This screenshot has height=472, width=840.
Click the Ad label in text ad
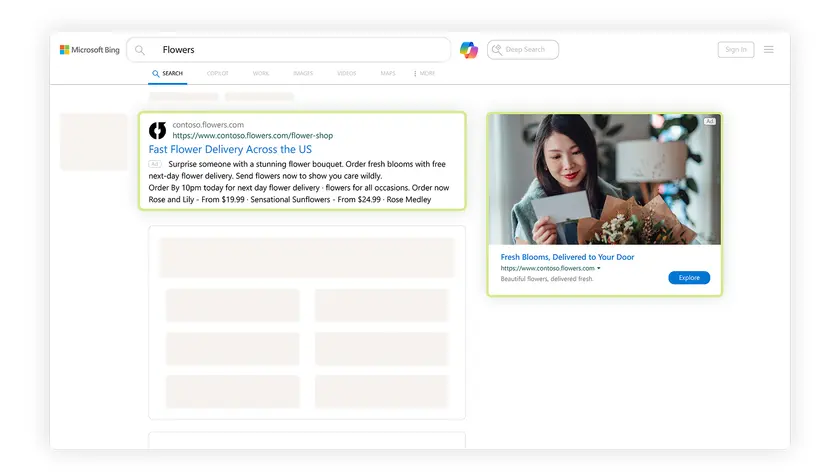(x=155, y=164)
